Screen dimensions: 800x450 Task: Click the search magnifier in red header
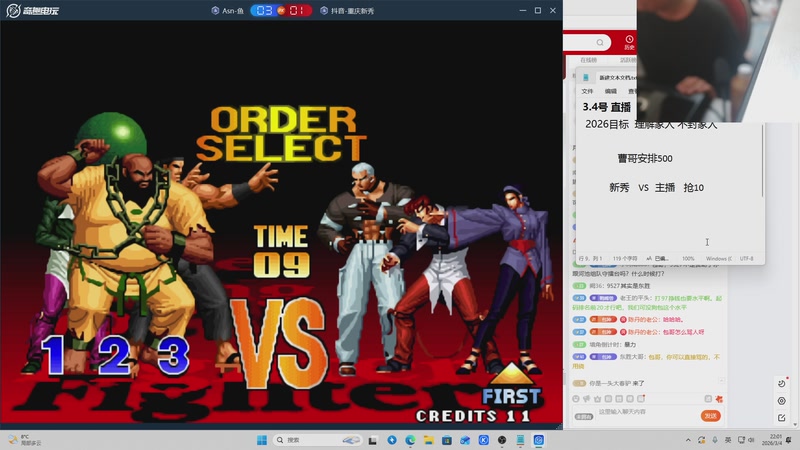(600, 42)
